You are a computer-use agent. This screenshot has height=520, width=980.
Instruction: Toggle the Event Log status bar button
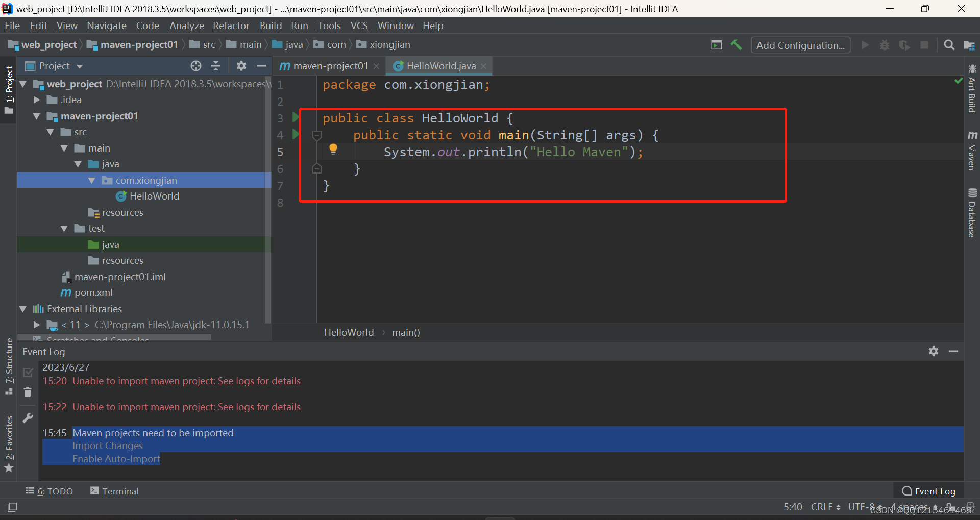[x=929, y=491]
